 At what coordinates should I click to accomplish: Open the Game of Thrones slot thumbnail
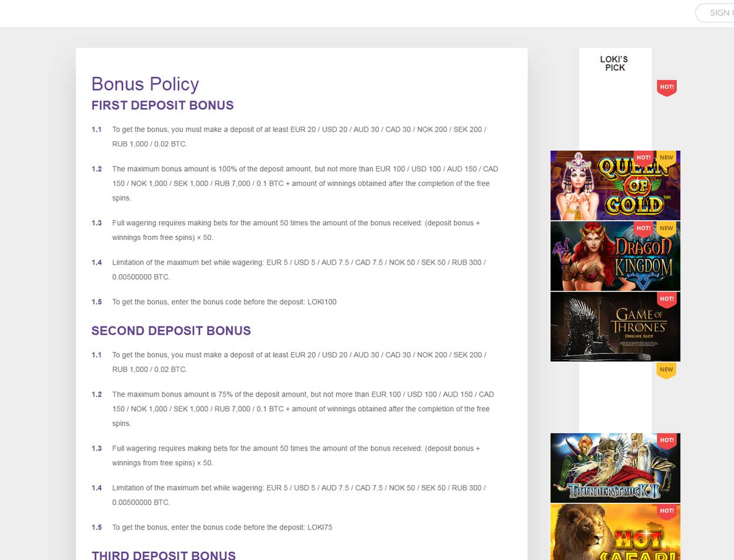point(615,326)
